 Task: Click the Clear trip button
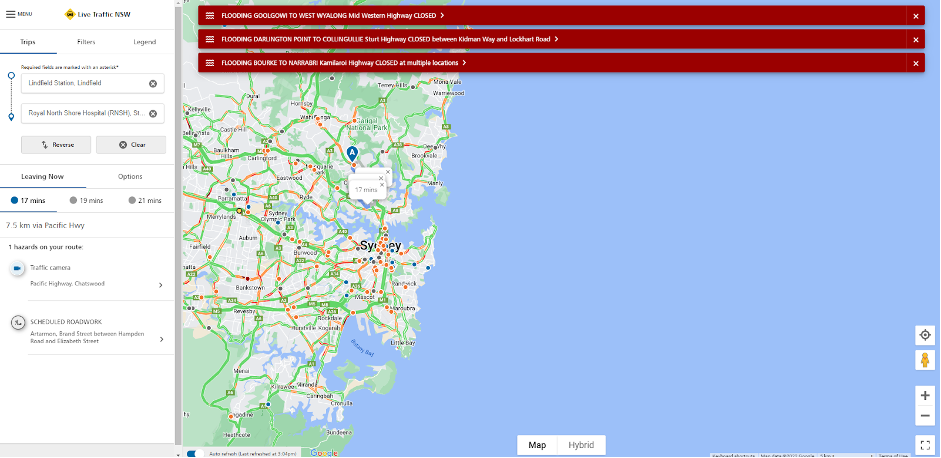point(131,145)
